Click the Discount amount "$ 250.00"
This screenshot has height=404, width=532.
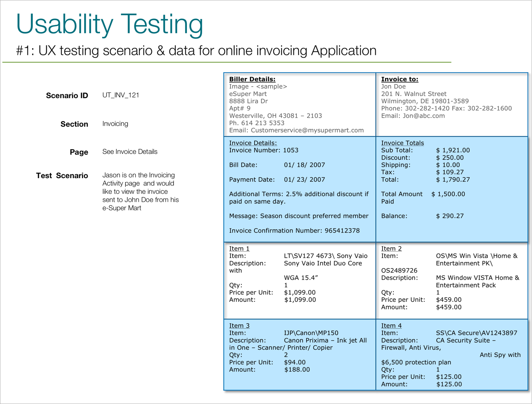tap(450, 158)
